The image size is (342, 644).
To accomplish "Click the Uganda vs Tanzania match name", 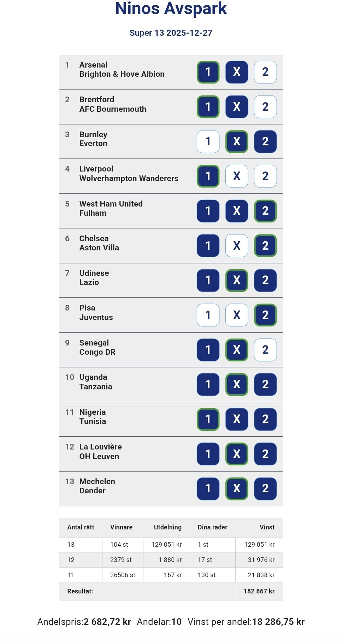I will pos(95,382).
